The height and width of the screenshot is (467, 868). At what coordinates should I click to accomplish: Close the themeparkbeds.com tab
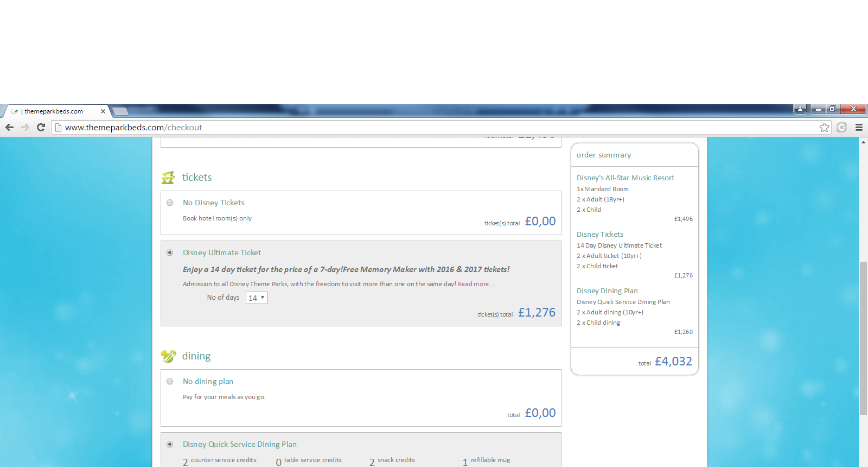tap(103, 111)
